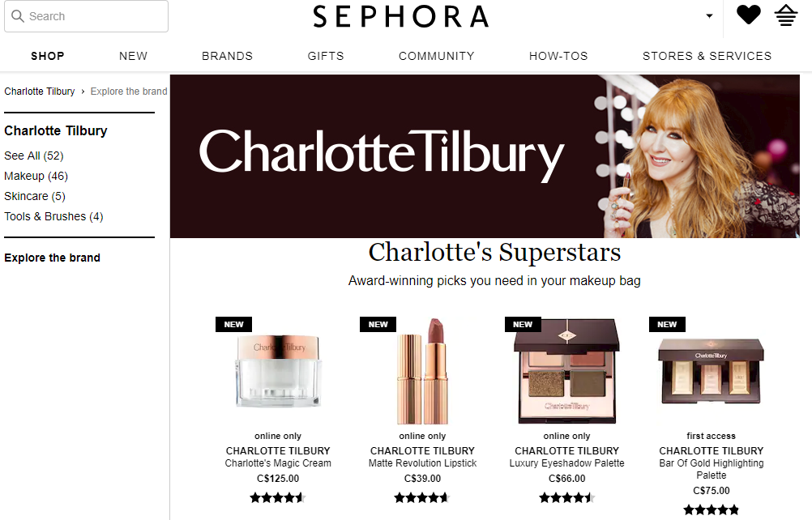Click the star rating under Matte Revolution Lipstick
Viewport: 812px width, 520px height.
point(422,498)
